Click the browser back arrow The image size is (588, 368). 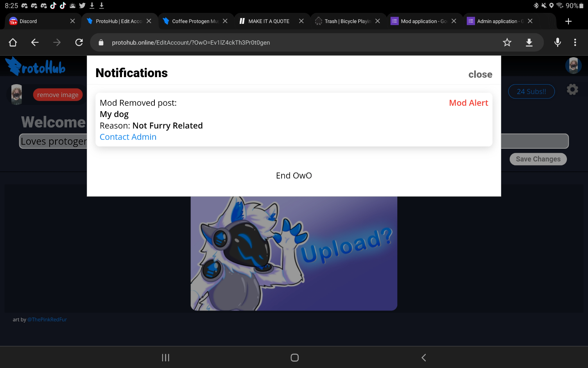35,42
